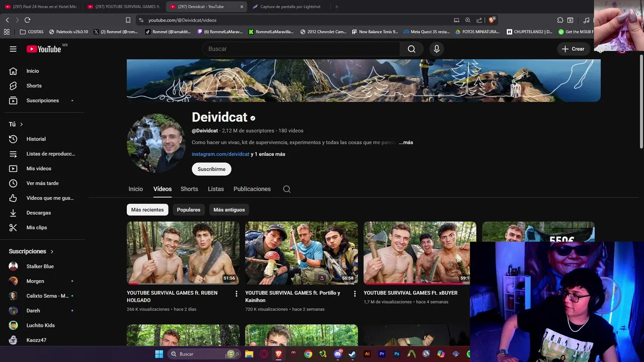
Task: Go back in browser history
Action: coord(7,20)
